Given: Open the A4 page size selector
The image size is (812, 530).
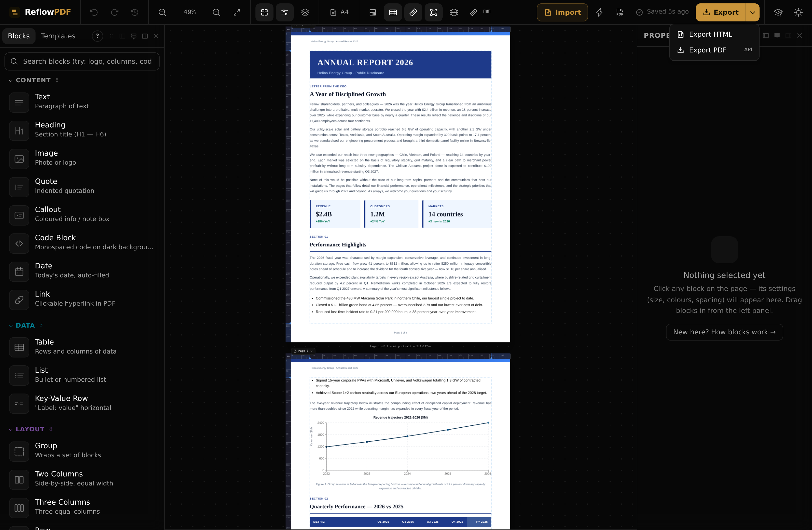Looking at the screenshot, I should tap(339, 12).
